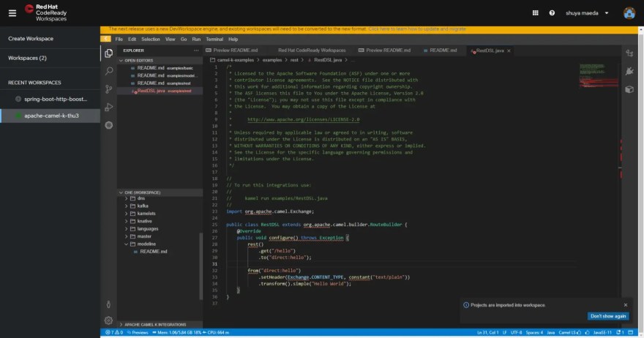The width and height of the screenshot is (644, 338).
Task: Open the Edit menu
Action: (x=132, y=40)
